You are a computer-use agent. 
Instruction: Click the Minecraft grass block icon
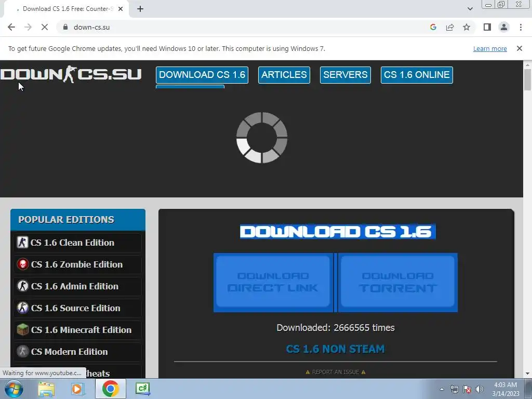pos(23,329)
